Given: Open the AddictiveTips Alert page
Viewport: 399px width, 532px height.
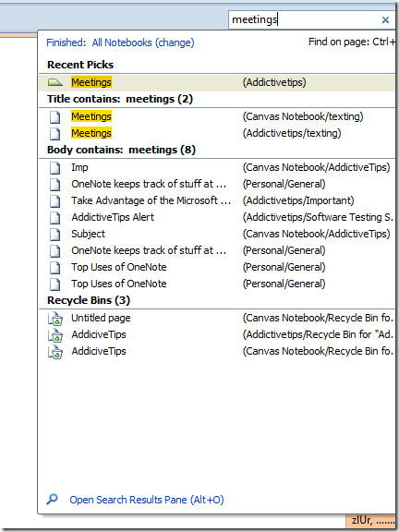Looking at the screenshot, I should [x=217, y=217].
